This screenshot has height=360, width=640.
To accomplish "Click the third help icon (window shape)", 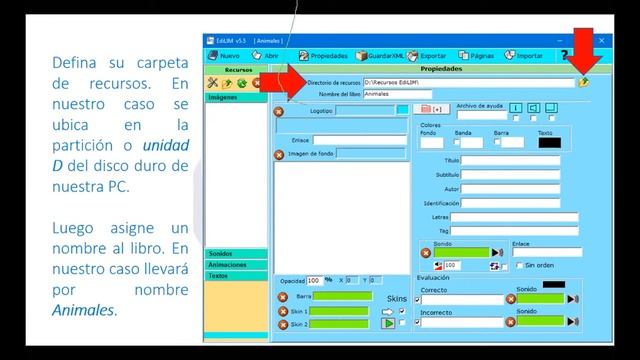I will pos(551,108).
